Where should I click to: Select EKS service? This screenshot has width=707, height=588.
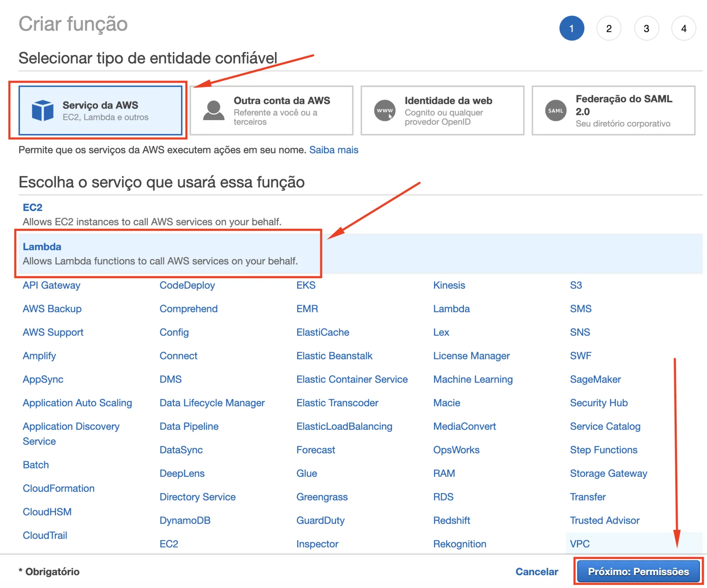coord(306,285)
